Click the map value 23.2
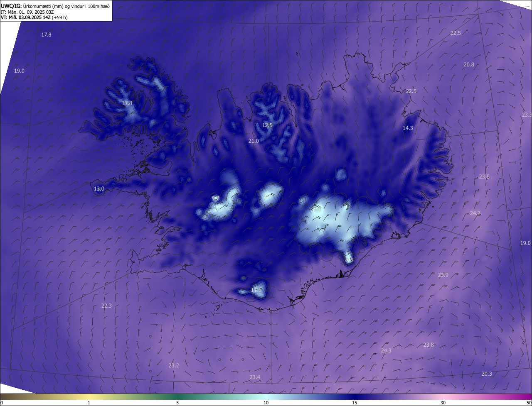This screenshot has height=406, width=532. [174, 366]
